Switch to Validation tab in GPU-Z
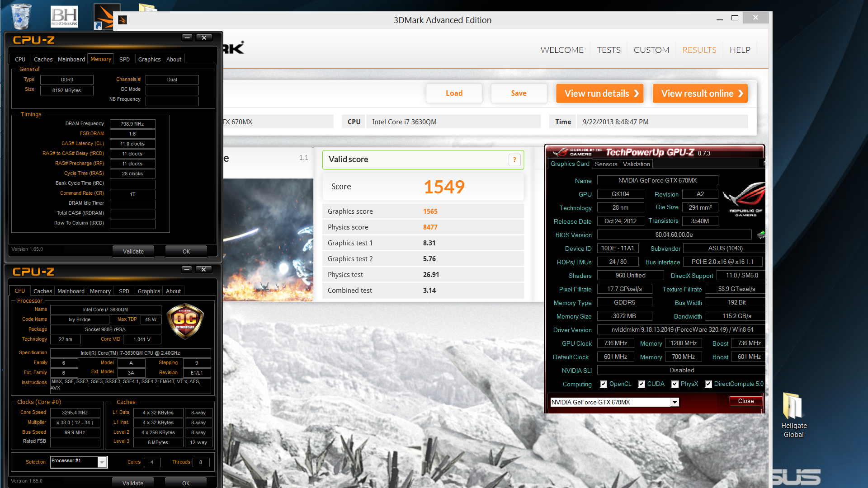The width and height of the screenshot is (868, 488). (x=636, y=164)
